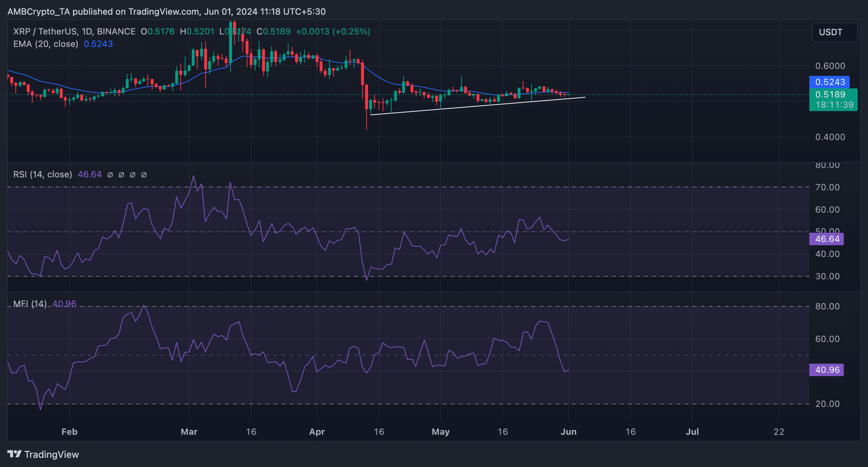Click the Mar date label on time axis

(189, 432)
